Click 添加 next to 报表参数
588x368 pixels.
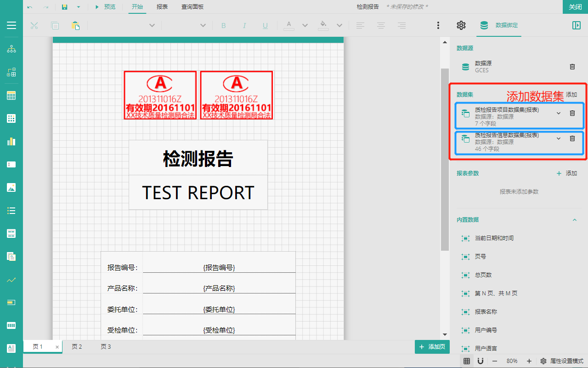point(567,173)
